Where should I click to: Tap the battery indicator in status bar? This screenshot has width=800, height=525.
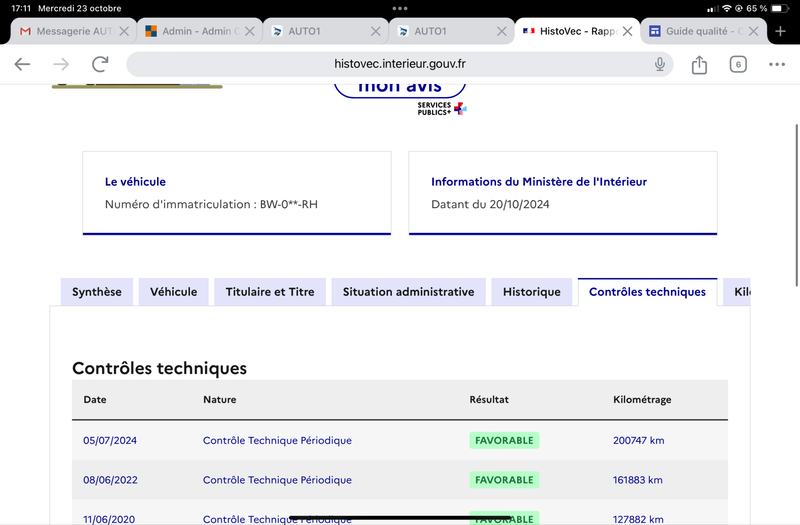779,8
